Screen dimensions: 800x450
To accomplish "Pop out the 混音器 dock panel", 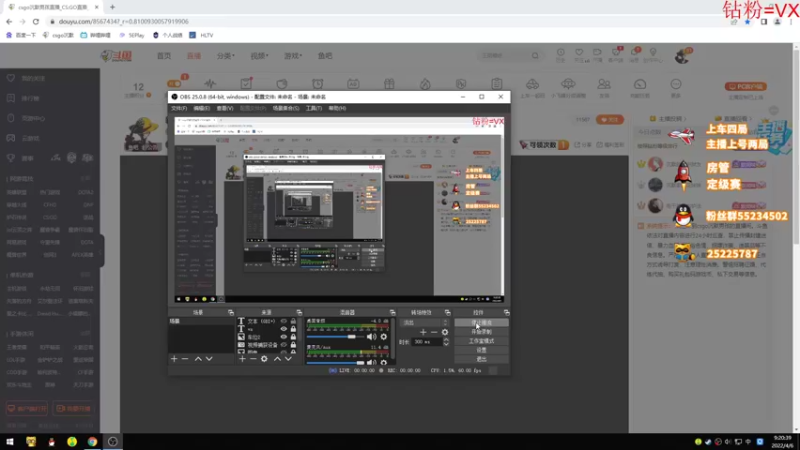I will [392, 312].
